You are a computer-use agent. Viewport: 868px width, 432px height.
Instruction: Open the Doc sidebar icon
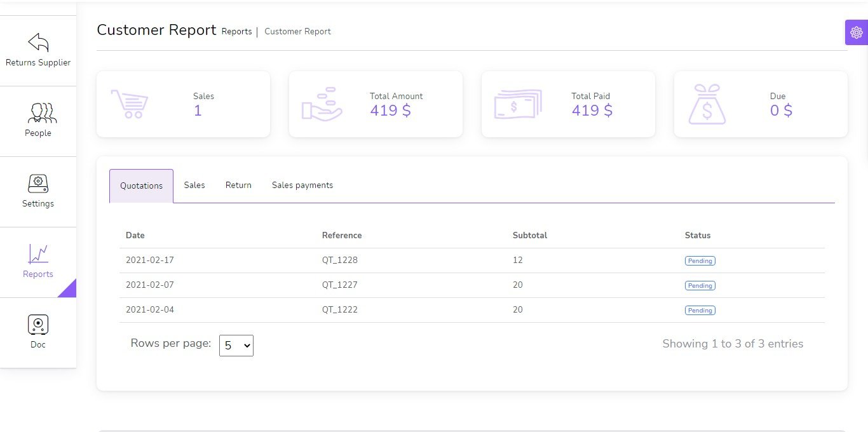38,325
